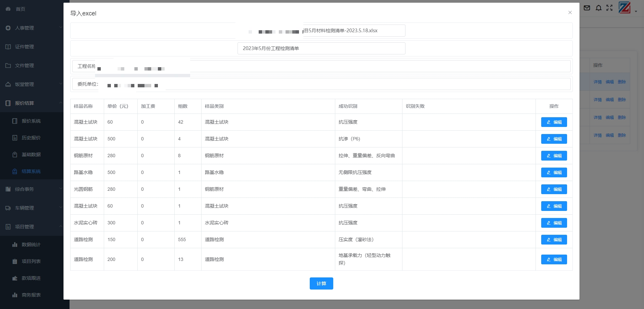Click the 拉伸、重量偏差、反向弯曲 cell
The width and height of the screenshot is (644, 309).
pyautogui.click(x=369, y=156)
